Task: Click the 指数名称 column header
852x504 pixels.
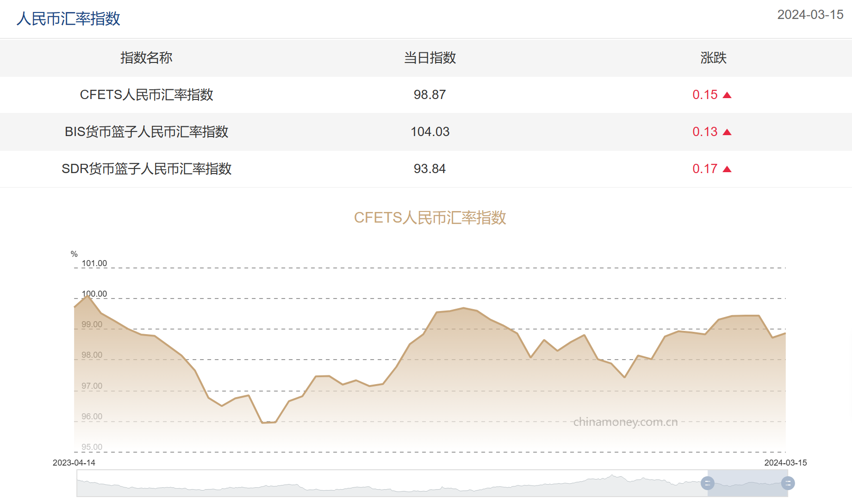Action: coord(146,58)
